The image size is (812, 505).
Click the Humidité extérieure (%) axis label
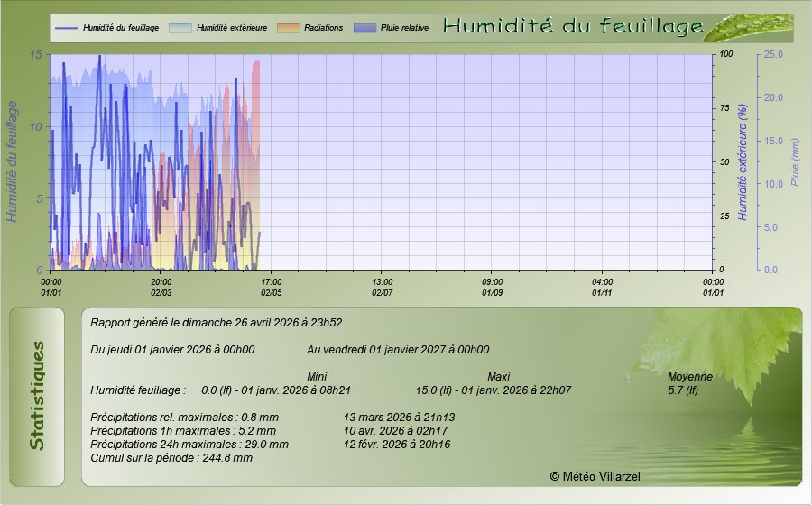pyautogui.click(x=743, y=161)
